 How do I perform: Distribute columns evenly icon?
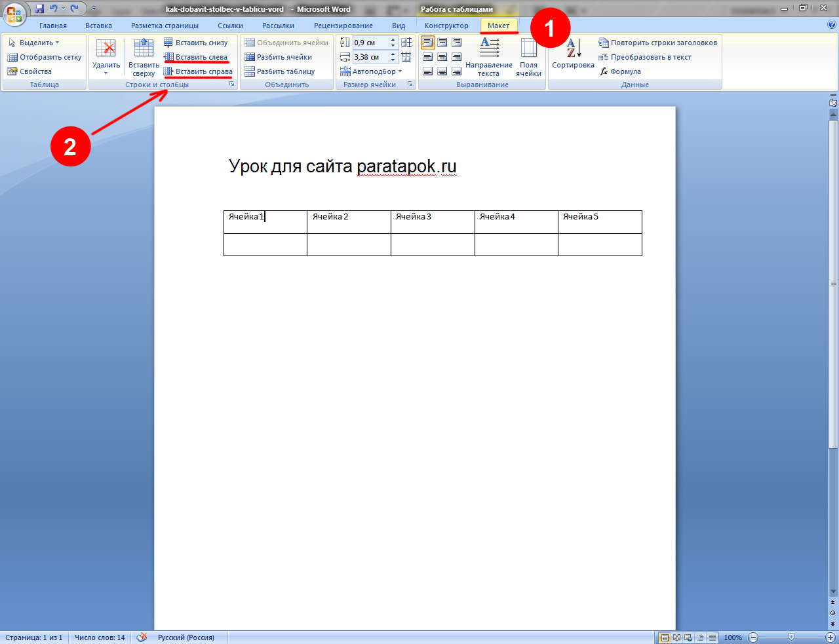[x=406, y=57]
